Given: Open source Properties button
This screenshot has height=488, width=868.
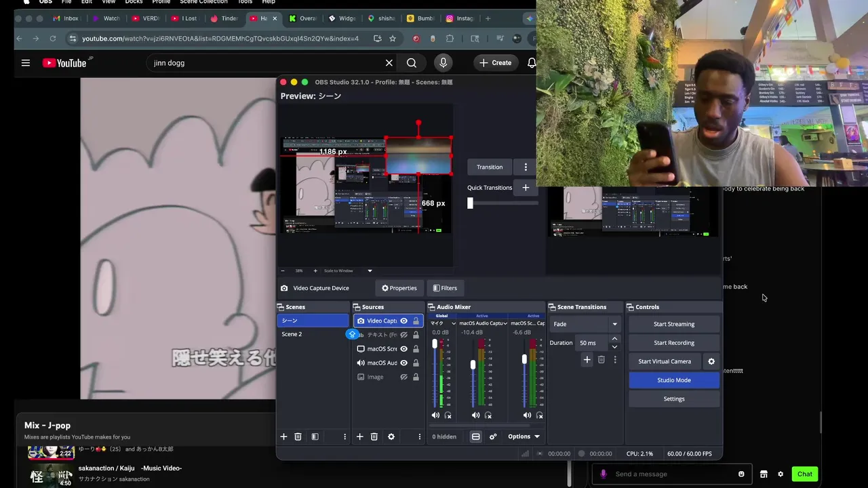Looking at the screenshot, I should coord(399,288).
